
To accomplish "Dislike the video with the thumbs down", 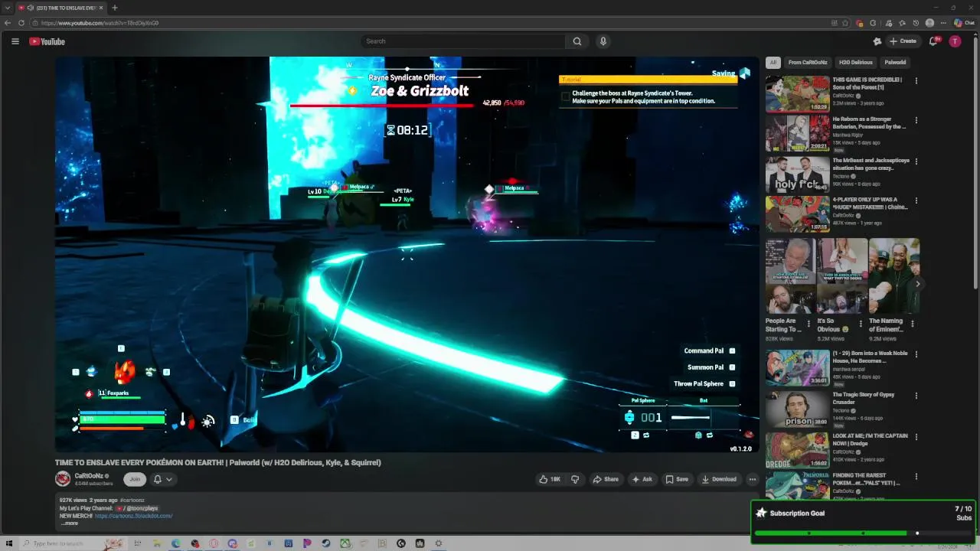I will (x=575, y=479).
